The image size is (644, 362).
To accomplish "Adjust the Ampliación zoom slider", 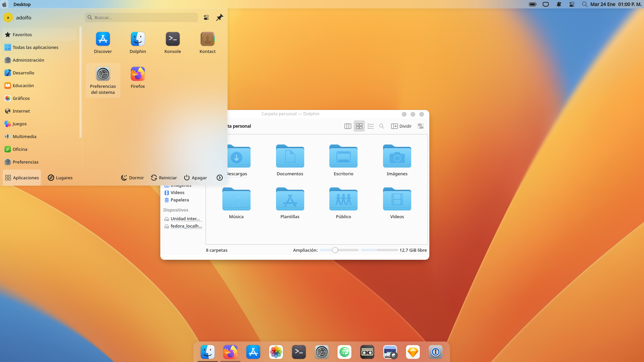I will click(335, 250).
